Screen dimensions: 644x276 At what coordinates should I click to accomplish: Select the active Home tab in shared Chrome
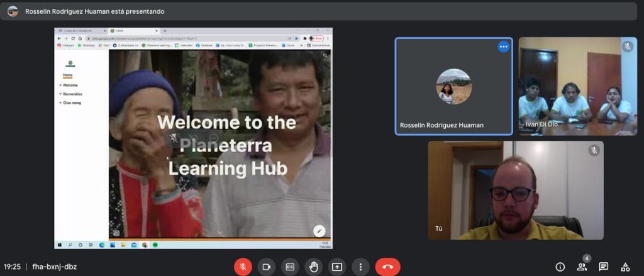tap(134, 31)
